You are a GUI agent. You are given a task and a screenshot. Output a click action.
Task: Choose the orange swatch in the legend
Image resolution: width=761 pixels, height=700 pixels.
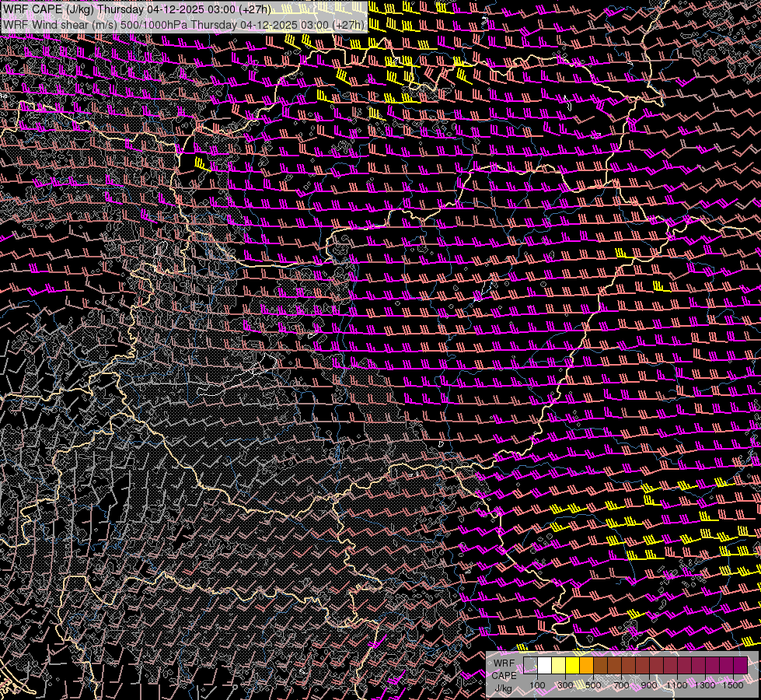[x=586, y=666]
